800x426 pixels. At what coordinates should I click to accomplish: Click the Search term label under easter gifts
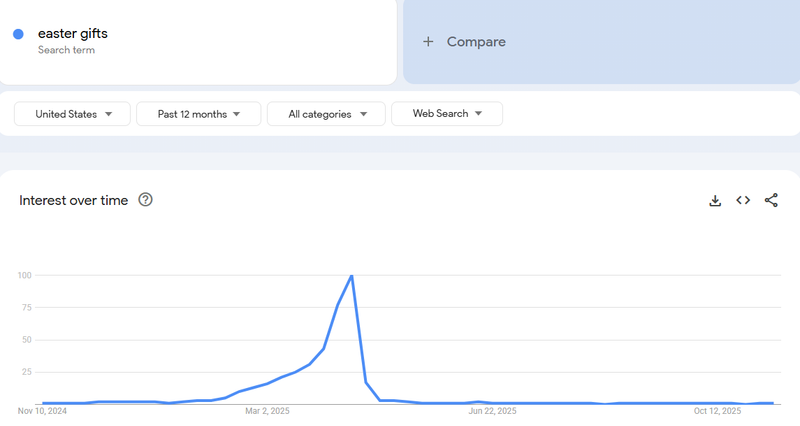(66, 50)
